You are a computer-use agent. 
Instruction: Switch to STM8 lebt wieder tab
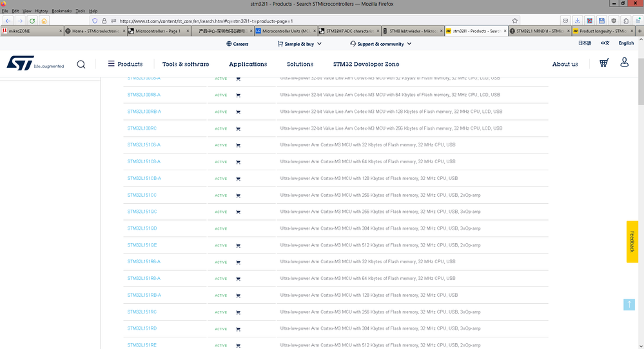(x=413, y=31)
